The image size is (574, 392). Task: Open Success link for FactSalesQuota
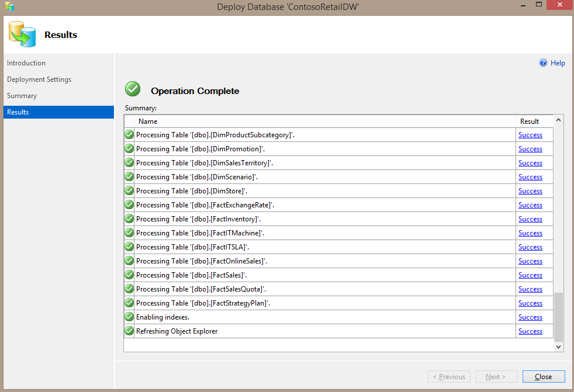530,289
